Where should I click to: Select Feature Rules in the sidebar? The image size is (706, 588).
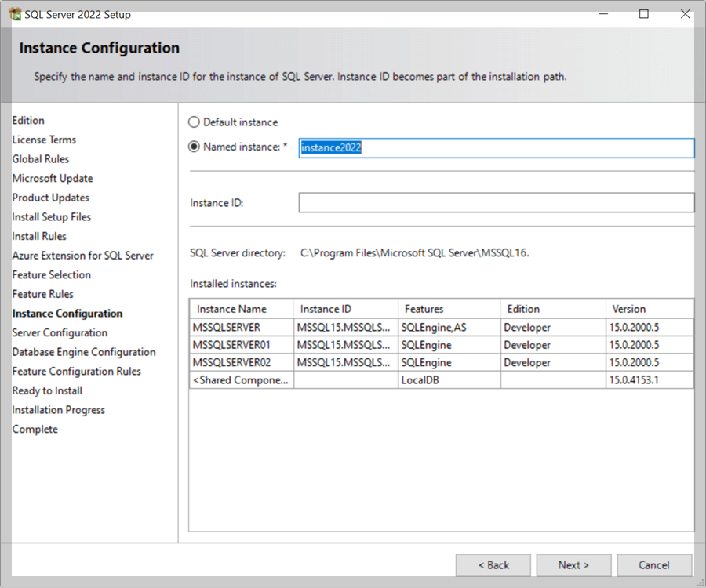click(43, 294)
